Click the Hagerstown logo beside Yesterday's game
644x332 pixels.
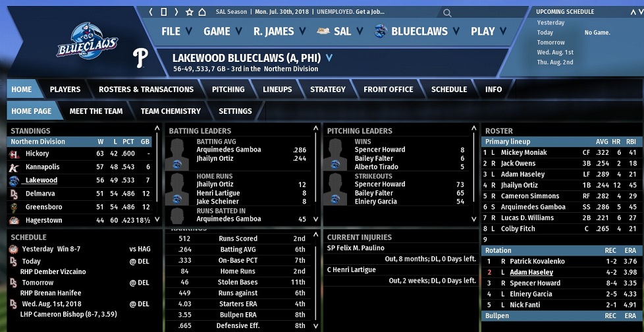tap(13, 249)
